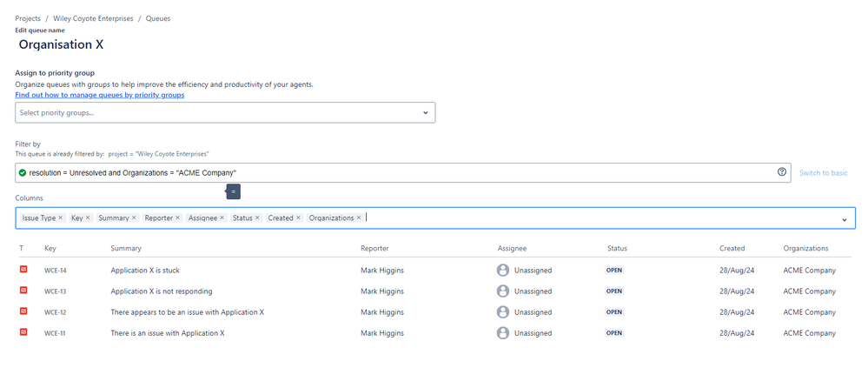Edit the Organisation X queue name
This screenshot has width=868, height=368.
click(x=61, y=45)
